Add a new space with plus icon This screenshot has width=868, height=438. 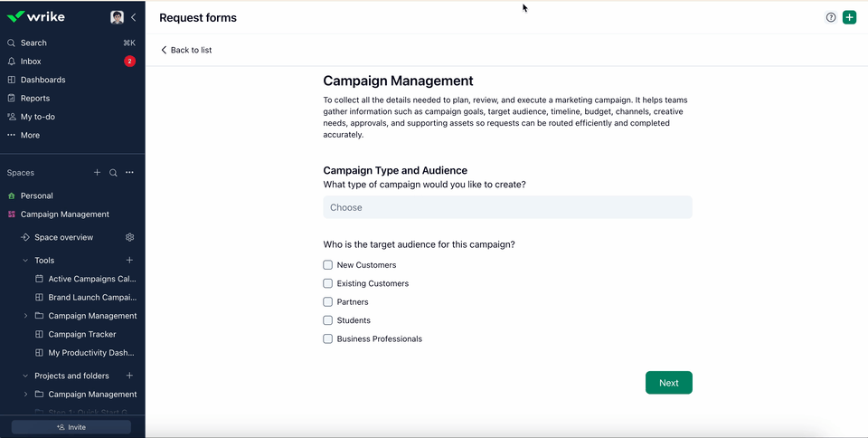point(97,173)
